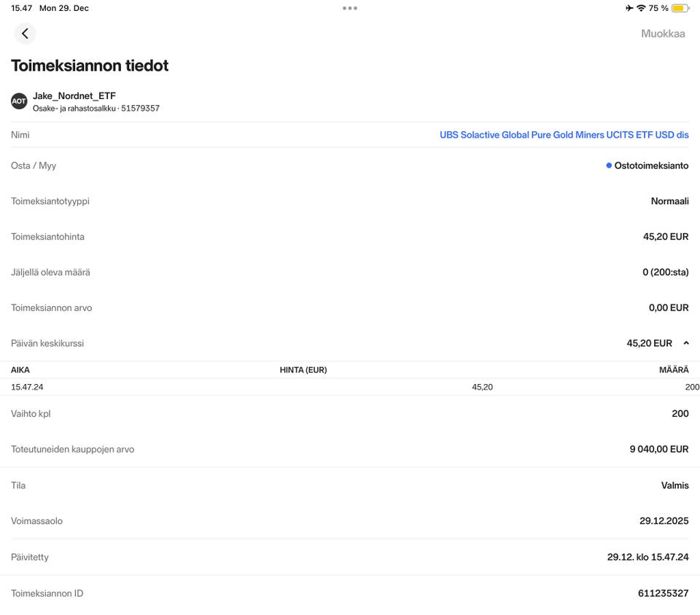
Task: Click the AIKA column header
Action: coord(20,369)
